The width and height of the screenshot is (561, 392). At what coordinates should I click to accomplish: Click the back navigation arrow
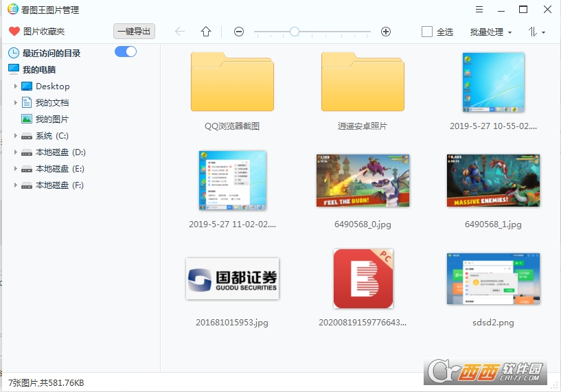point(180,32)
